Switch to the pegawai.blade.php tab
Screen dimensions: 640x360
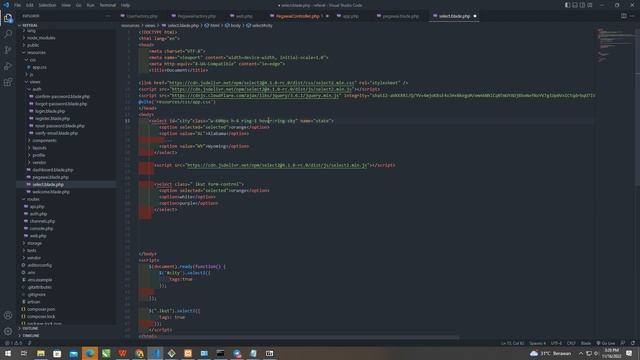tap(400, 16)
